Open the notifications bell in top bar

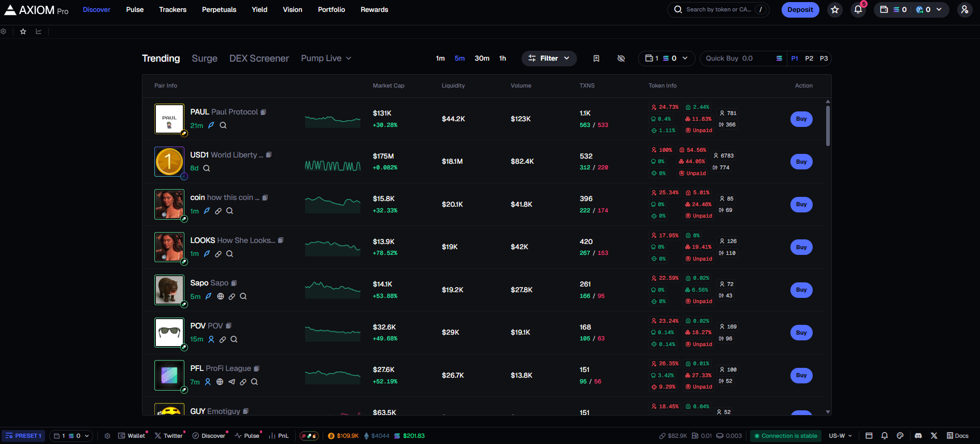[x=858, y=10]
